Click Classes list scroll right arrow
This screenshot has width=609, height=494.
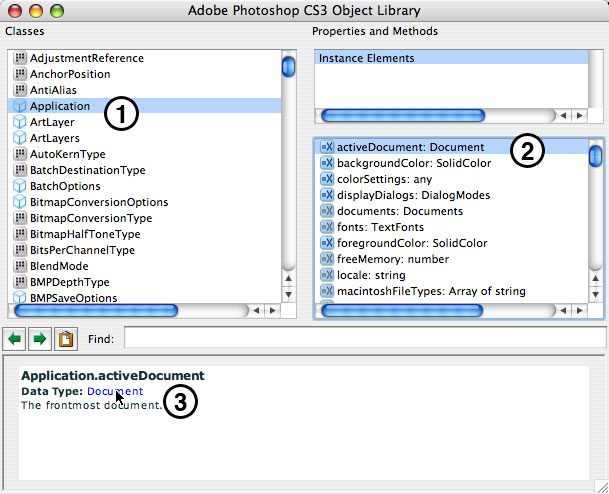tap(273, 310)
